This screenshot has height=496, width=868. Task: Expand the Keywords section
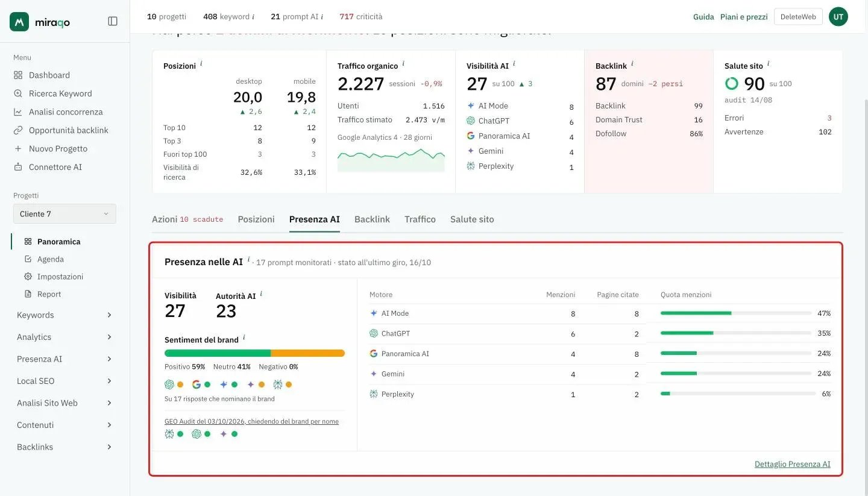[x=64, y=315]
